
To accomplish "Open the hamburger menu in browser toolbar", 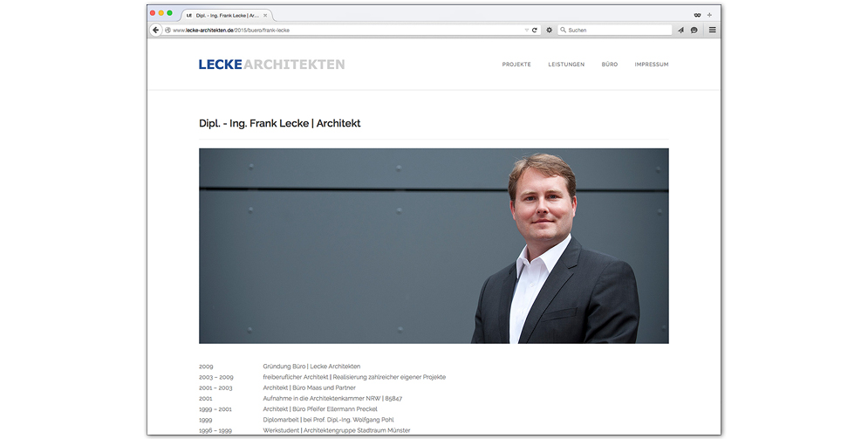I will click(712, 30).
